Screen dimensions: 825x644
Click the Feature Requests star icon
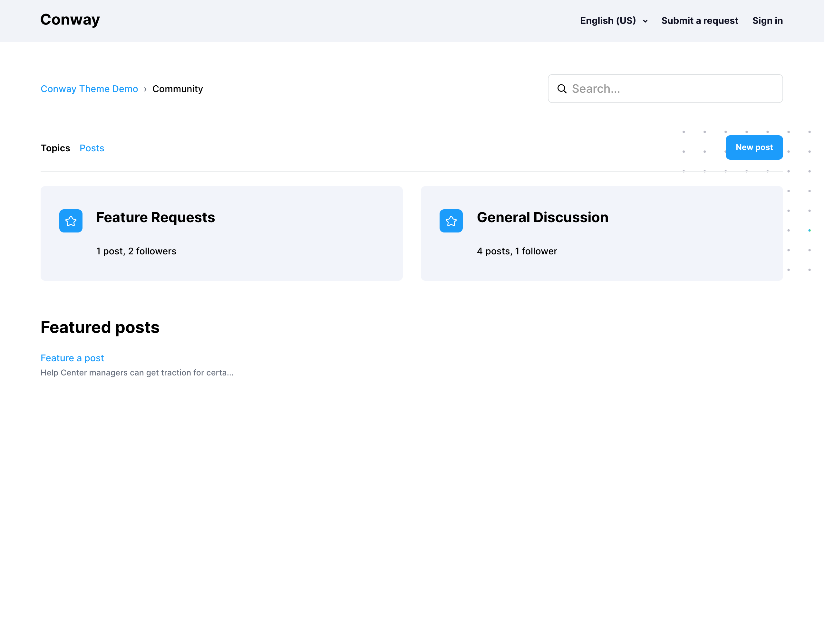tap(71, 221)
